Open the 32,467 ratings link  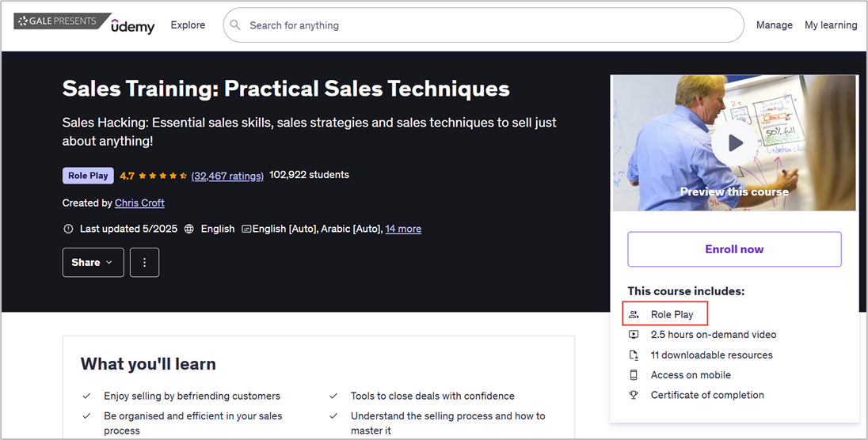tap(227, 176)
